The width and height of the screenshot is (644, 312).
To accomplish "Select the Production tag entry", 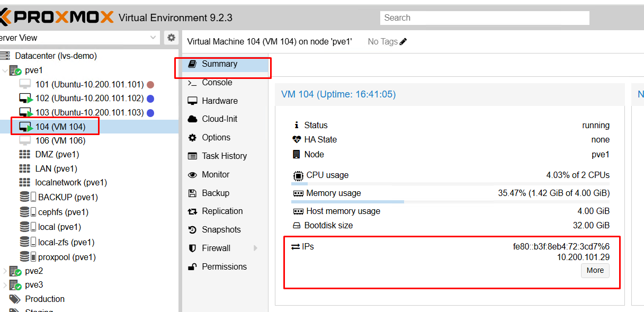I will [x=44, y=299].
